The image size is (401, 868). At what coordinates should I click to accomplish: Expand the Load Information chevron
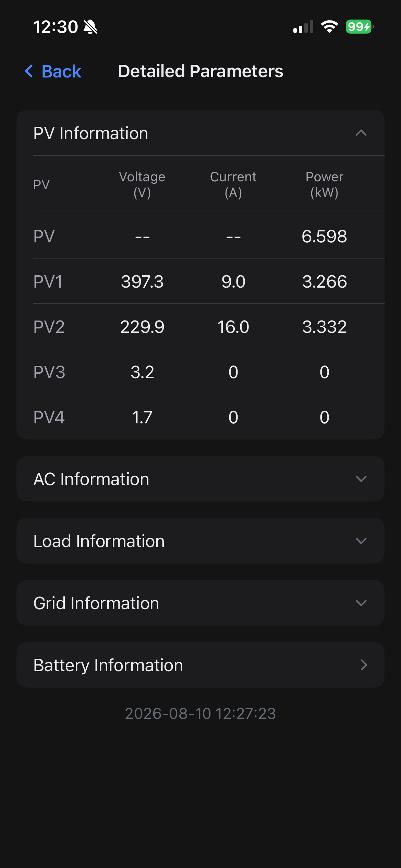(x=361, y=541)
